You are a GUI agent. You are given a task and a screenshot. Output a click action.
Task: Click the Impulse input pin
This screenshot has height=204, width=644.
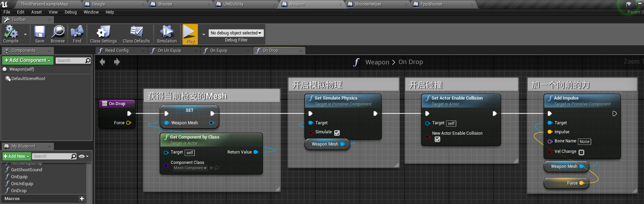point(550,132)
